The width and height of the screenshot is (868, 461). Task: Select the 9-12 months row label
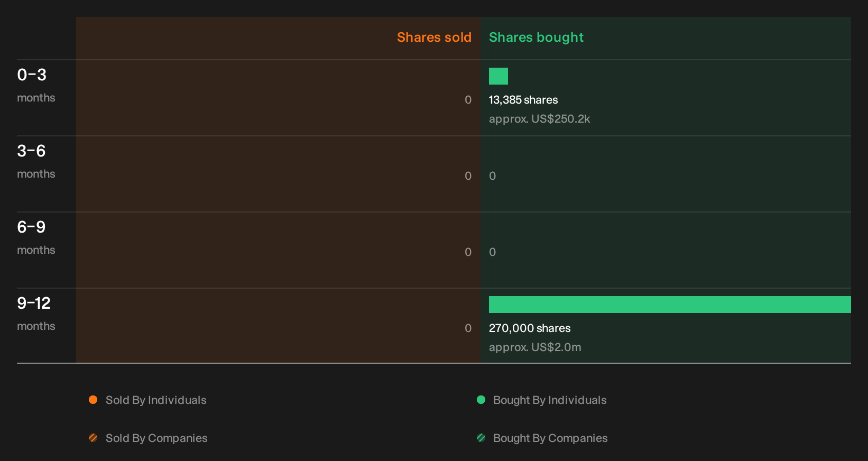[36, 314]
